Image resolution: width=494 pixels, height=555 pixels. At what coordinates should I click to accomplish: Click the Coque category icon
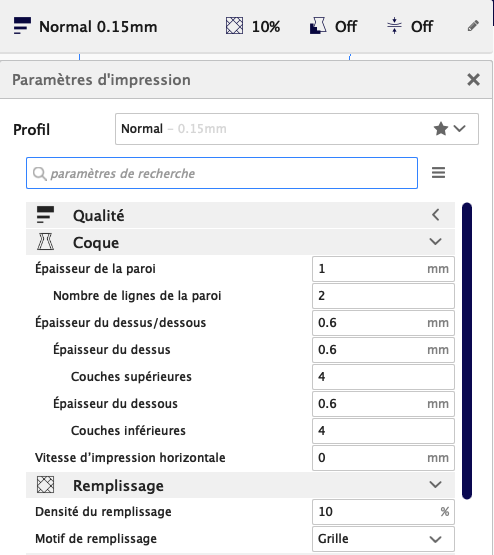(45, 242)
